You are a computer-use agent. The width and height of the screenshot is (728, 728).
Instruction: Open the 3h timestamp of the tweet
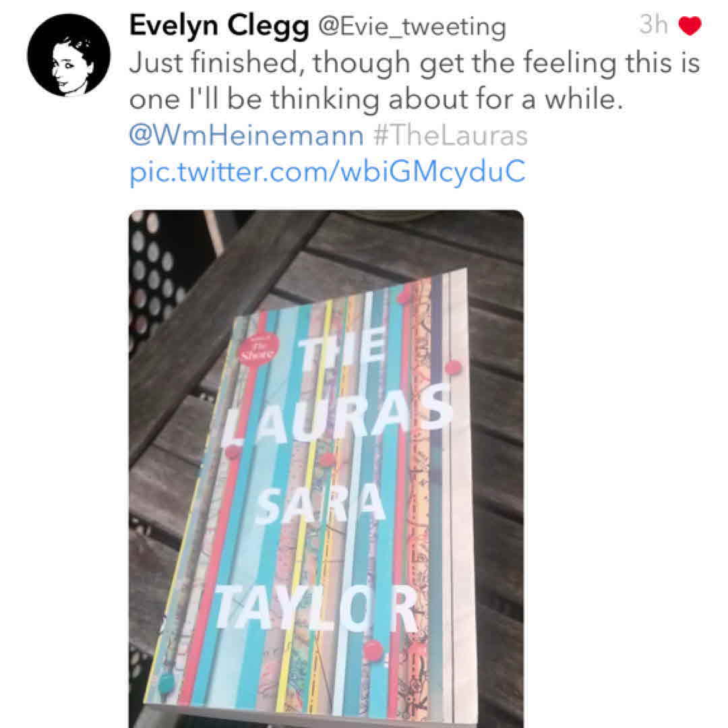point(653,24)
